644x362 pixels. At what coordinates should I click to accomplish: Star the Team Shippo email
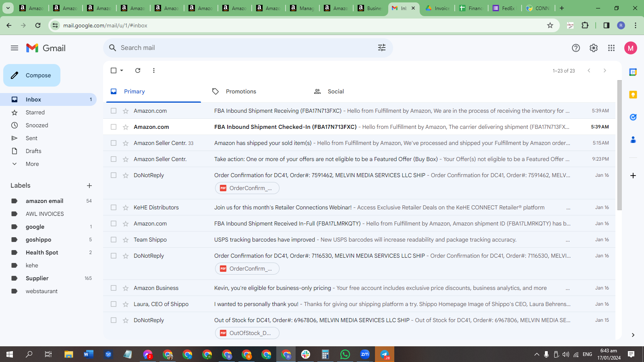[126, 240]
